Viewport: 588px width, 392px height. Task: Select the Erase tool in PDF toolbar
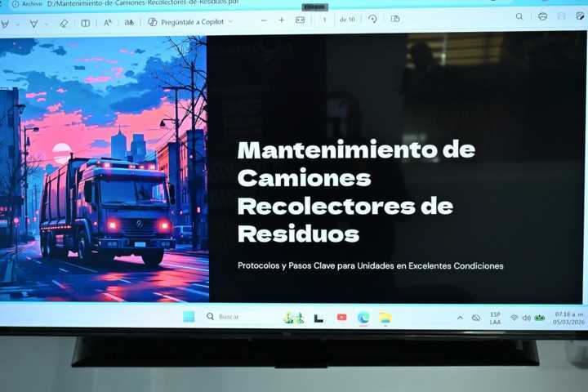[64, 23]
